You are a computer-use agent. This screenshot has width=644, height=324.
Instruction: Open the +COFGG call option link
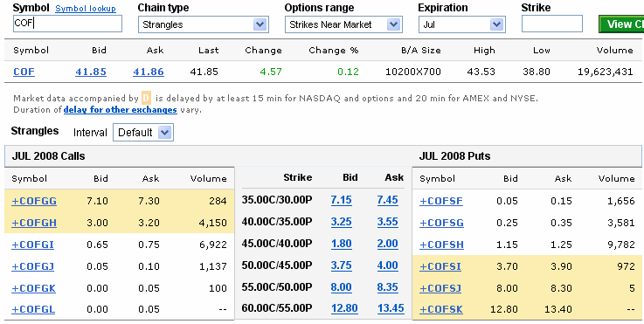coord(34,201)
